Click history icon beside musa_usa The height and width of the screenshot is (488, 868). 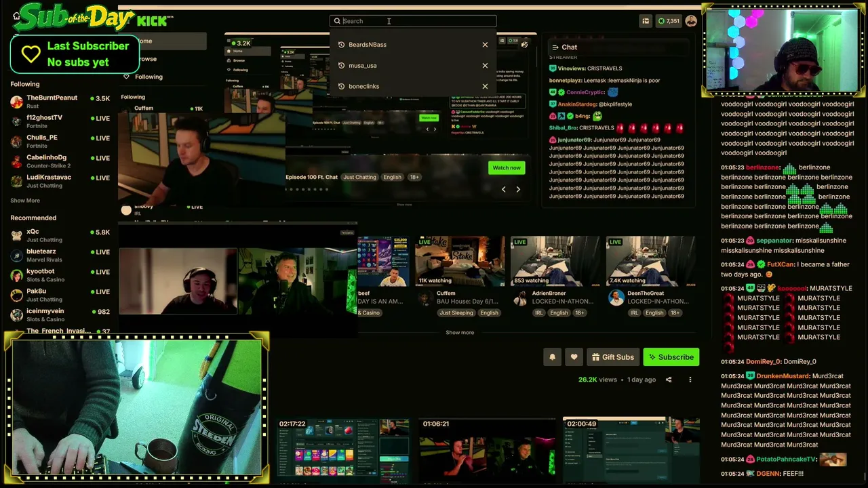pos(341,66)
